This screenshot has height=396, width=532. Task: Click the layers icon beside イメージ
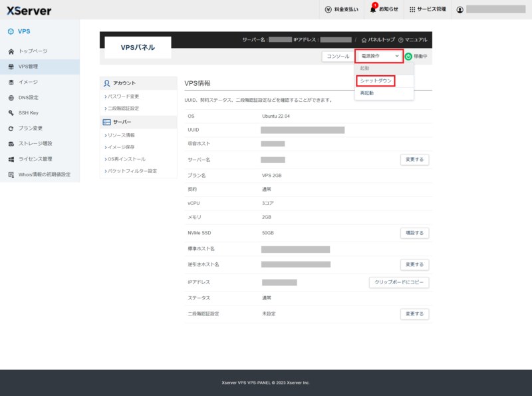(x=11, y=82)
